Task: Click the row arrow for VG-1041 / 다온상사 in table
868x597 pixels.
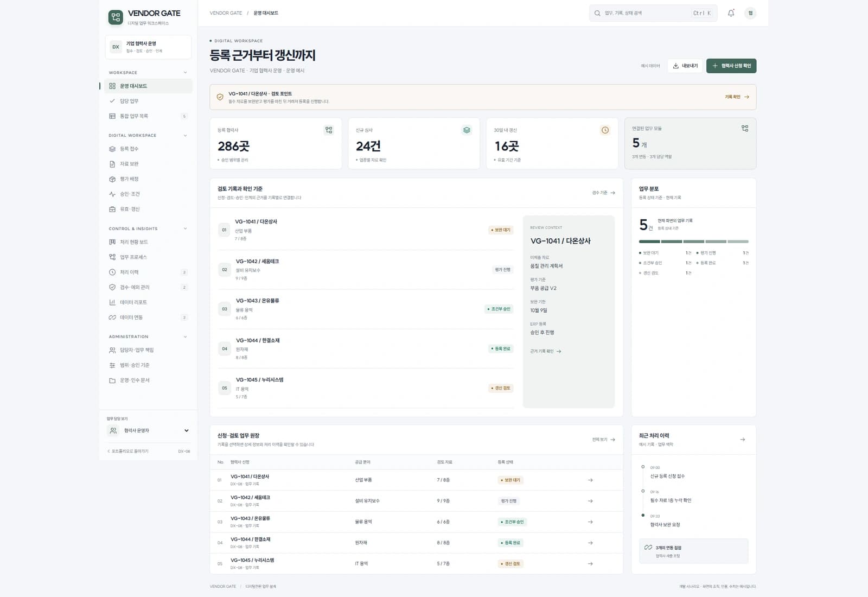Action: [x=590, y=480]
